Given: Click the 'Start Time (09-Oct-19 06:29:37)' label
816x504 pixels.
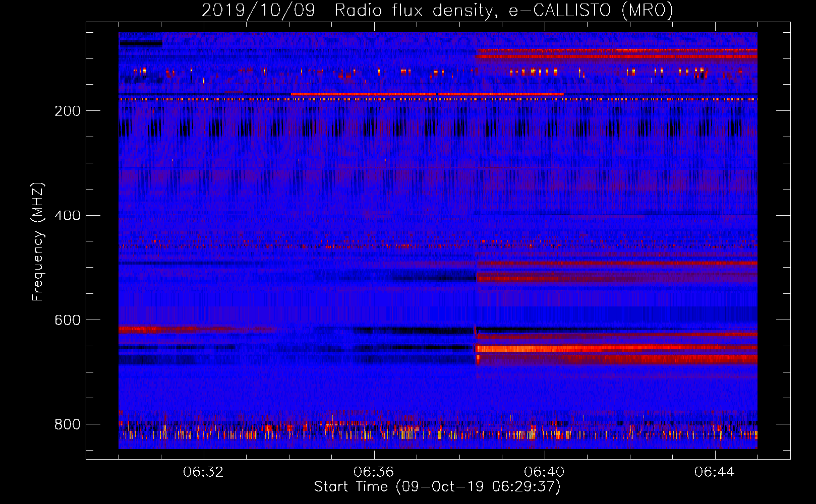Looking at the screenshot, I should (x=437, y=487).
